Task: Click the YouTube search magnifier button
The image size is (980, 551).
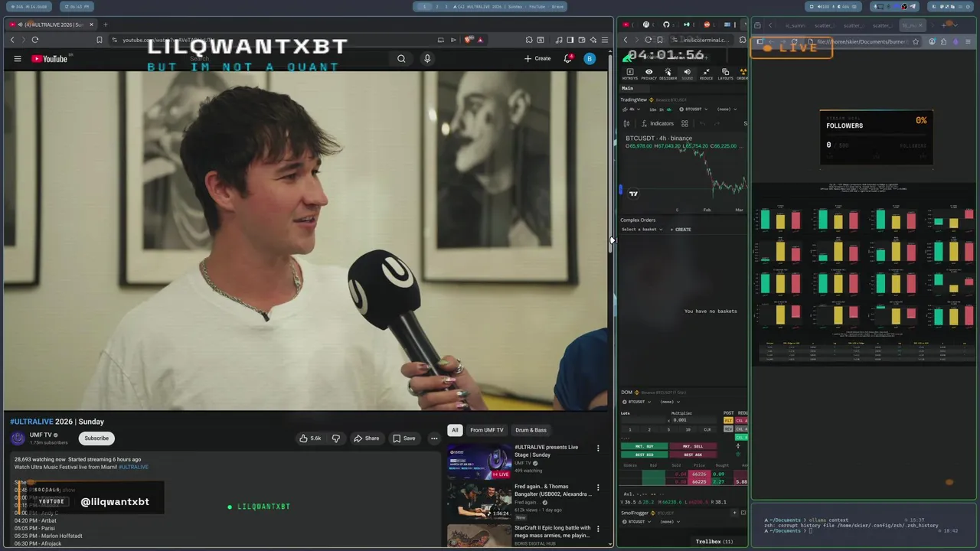Action: point(401,58)
